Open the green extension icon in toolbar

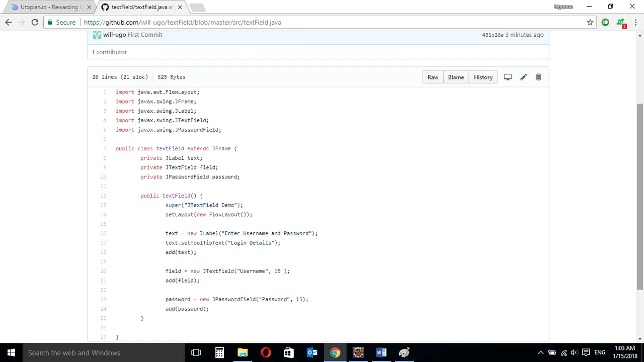tap(605, 22)
